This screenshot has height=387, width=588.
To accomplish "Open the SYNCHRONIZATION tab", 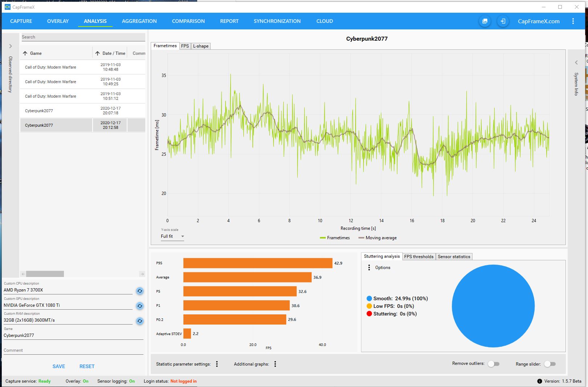I will click(x=277, y=21).
